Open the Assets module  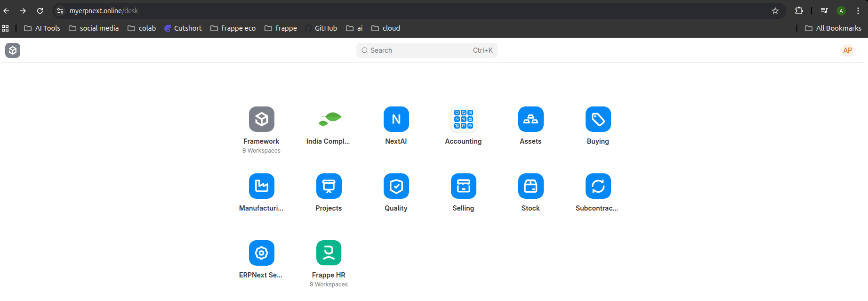(x=530, y=119)
